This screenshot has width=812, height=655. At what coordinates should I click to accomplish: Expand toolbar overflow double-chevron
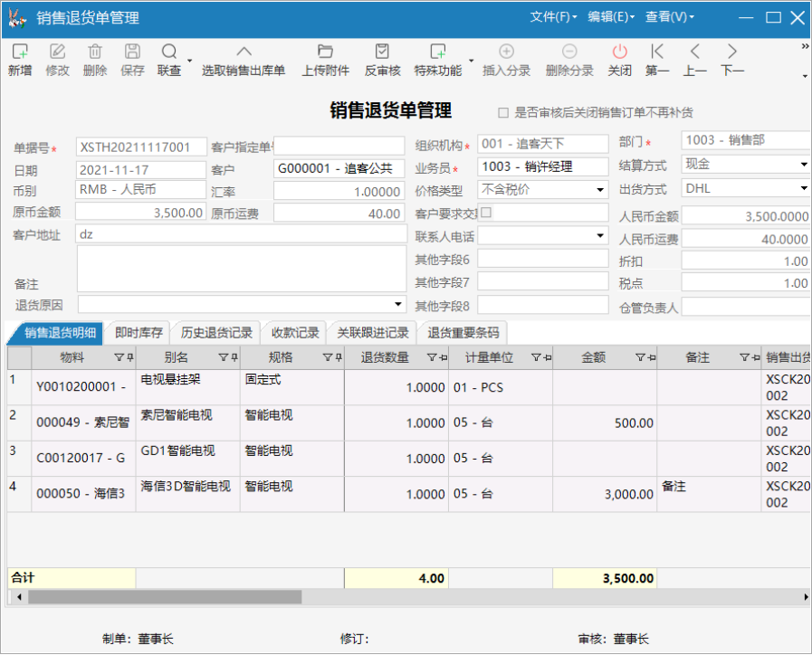pyautogui.click(x=805, y=46)
